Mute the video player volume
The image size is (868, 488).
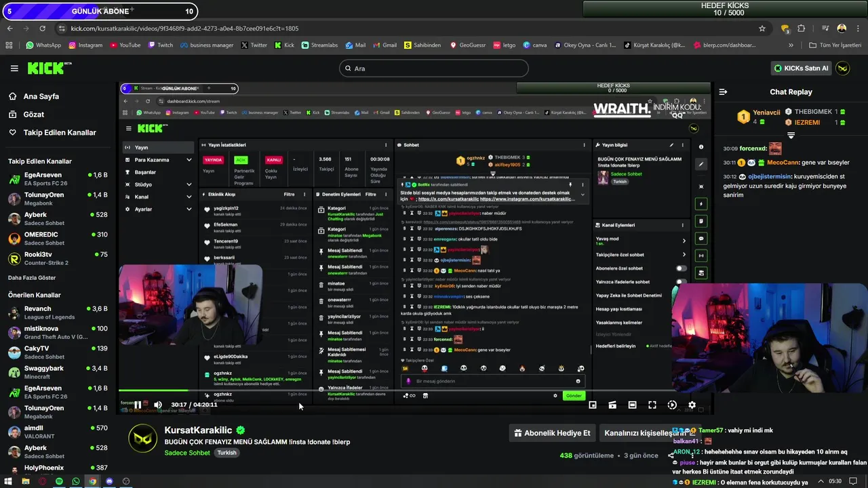(157, 405)
